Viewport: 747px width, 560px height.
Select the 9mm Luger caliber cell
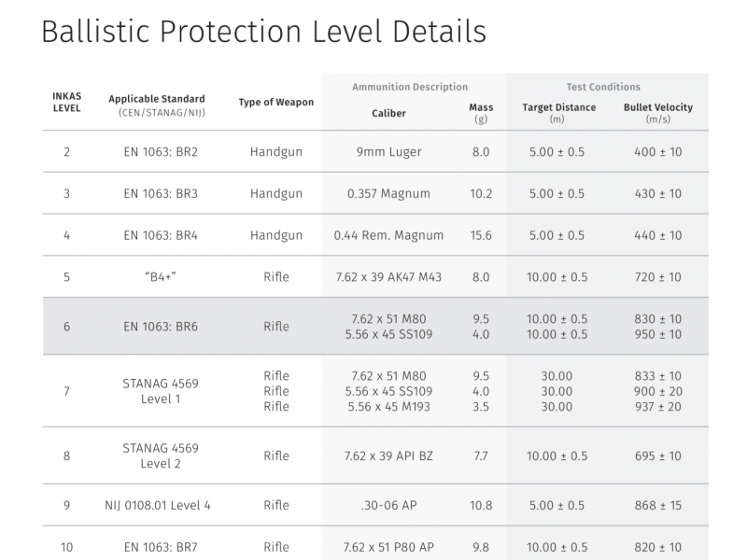pyautogui.click(x=388, y=151)
